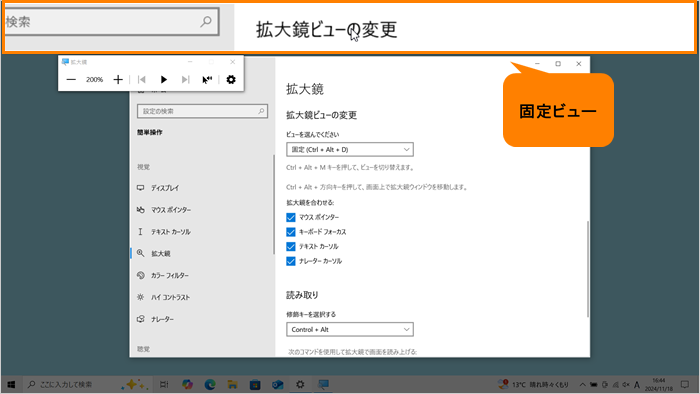The height and width of the screenshot is (394, 700).
Task: Click the high contrast sun icon in sidebar
Action: click(141, 297)
